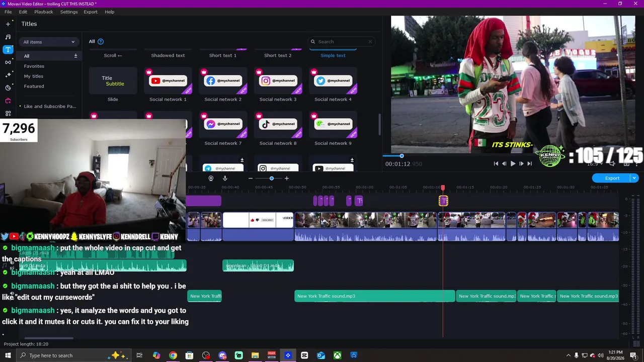
Task: Open Task View on the taskbar
Action: 139,355
